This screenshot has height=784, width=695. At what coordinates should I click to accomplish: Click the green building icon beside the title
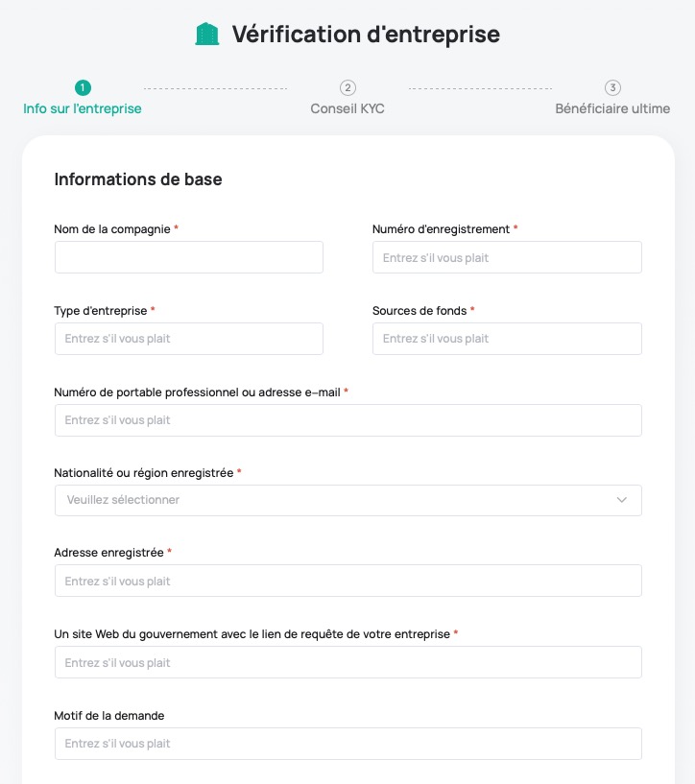point(207,34)
